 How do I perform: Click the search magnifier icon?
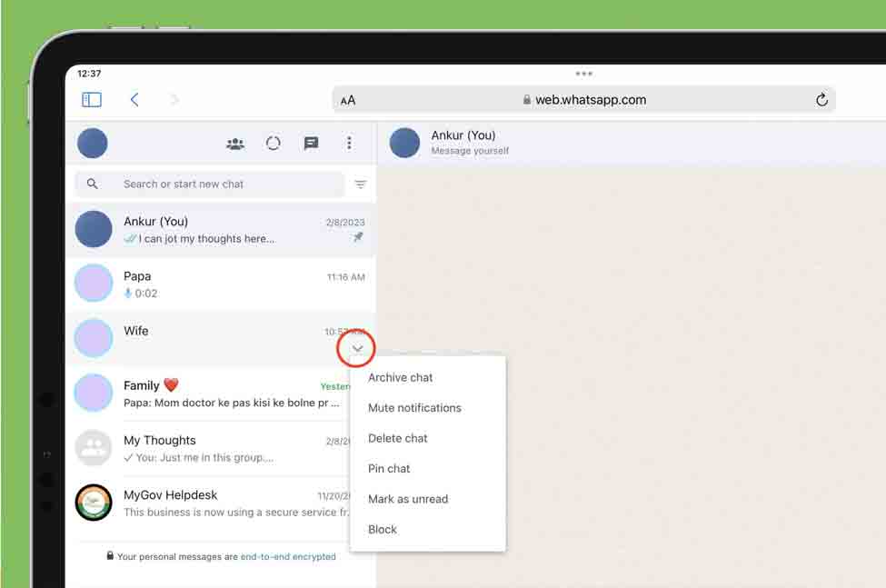point(92,184)
